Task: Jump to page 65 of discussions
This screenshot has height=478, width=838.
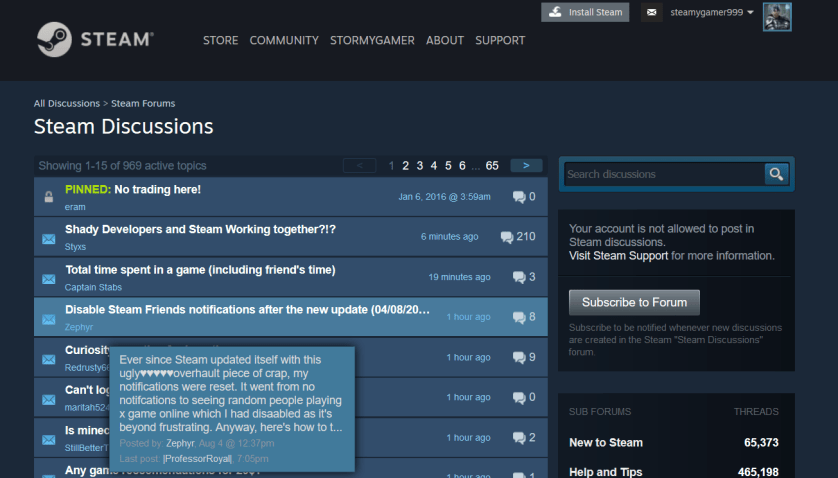Action: click(x=492, y=165)
